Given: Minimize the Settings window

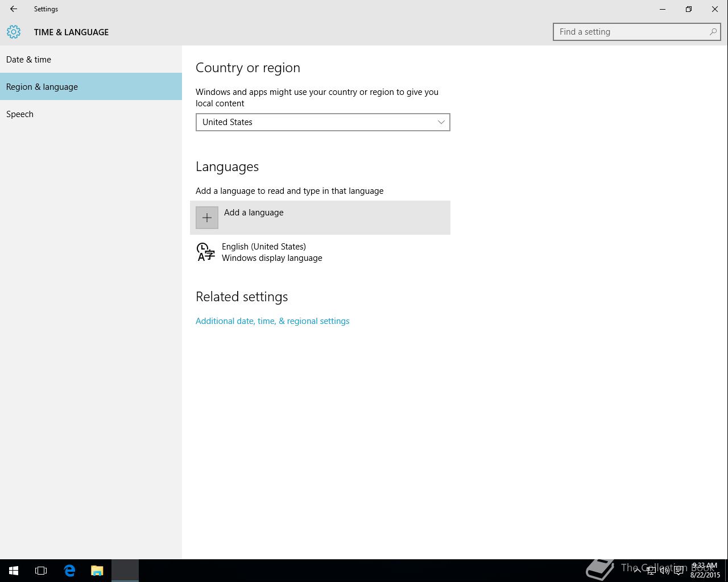Looking at the screenshot, I should coord(663,9).
